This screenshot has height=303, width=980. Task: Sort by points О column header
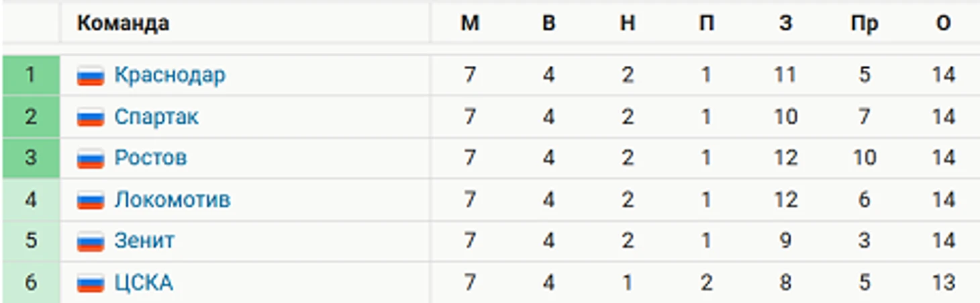(943, 24)
